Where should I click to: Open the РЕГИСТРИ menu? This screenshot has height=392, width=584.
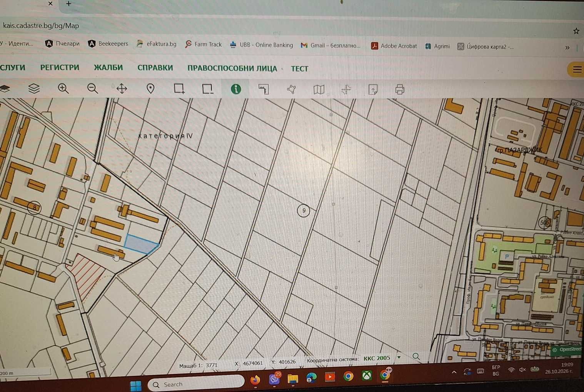60,67
